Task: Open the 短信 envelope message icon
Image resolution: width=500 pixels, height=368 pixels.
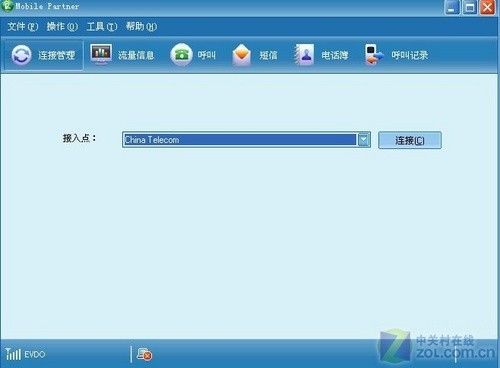Action: [242, 55]
